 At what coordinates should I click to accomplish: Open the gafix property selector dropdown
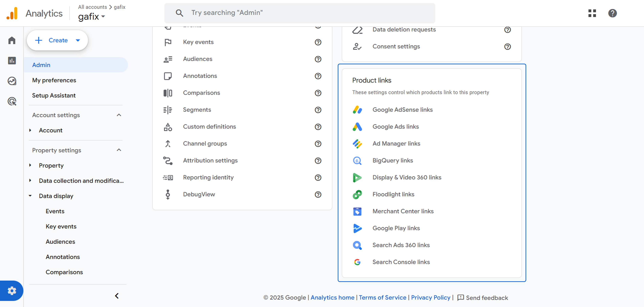pos(92,17)
